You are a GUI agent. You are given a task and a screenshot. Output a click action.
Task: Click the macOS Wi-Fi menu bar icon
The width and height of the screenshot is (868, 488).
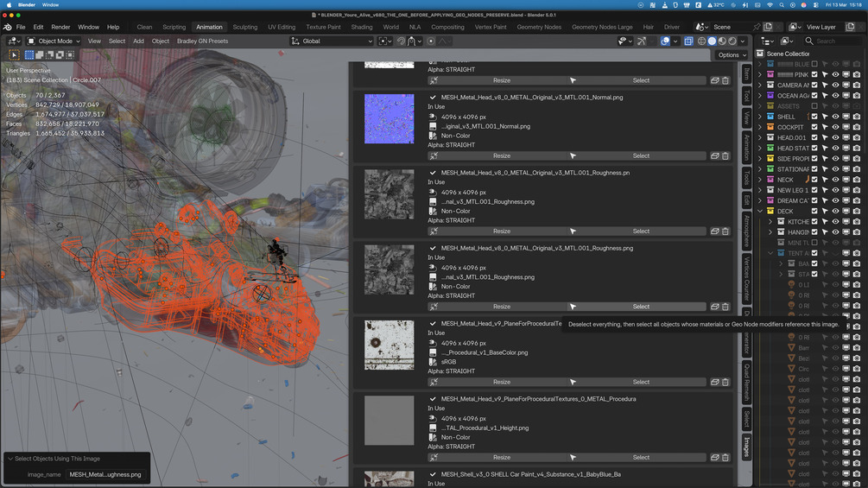(x=770, y=4)
